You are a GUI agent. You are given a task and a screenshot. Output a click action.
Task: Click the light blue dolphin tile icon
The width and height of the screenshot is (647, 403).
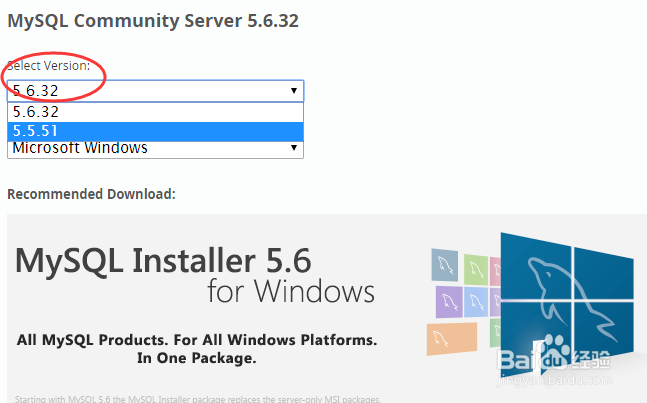(x=476, y=302)
